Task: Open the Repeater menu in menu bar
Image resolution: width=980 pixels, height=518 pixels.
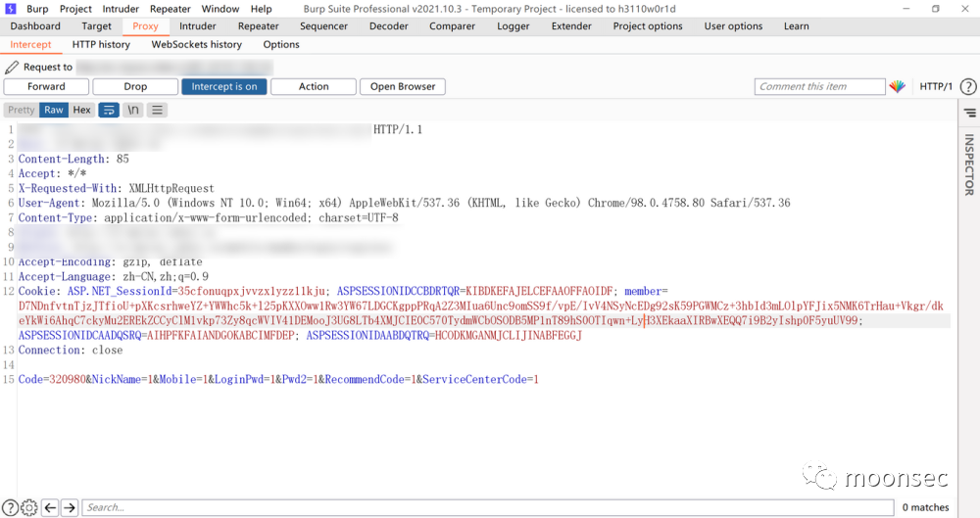Action: click(170, 9)
